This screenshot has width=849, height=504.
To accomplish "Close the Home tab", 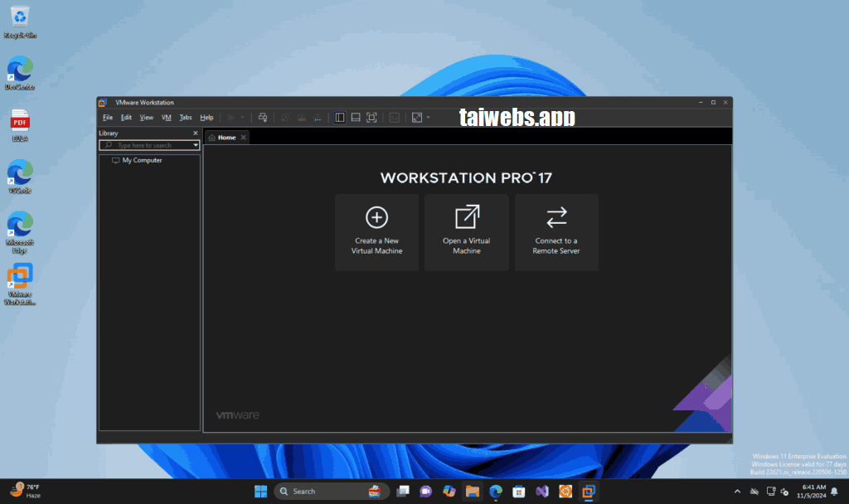I will [244, 138].
